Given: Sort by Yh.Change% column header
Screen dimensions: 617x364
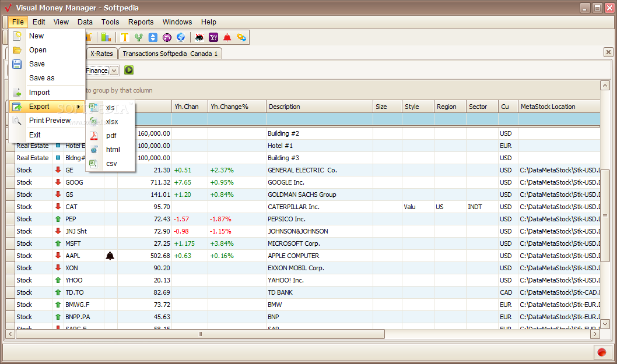Looking at the screenshot, I should click(x=237, y=107).
